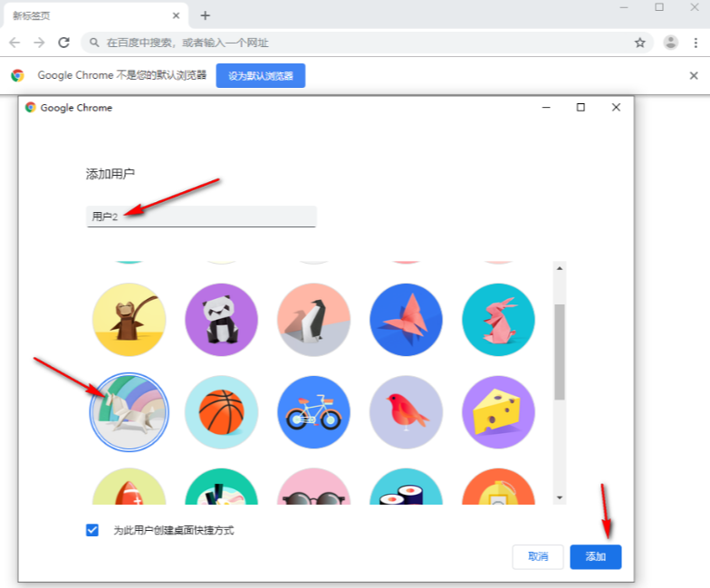The width and height of the screenshot is (710, 588).
Task: Pick the ramen bowl avatar
Action: click(221, 487)
